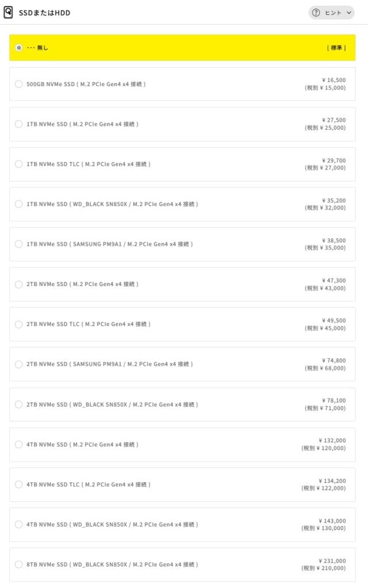This screenshot has height=588, width=368.
Task: Select 4TB NVMe SSD TLC option
Action: 19,484
